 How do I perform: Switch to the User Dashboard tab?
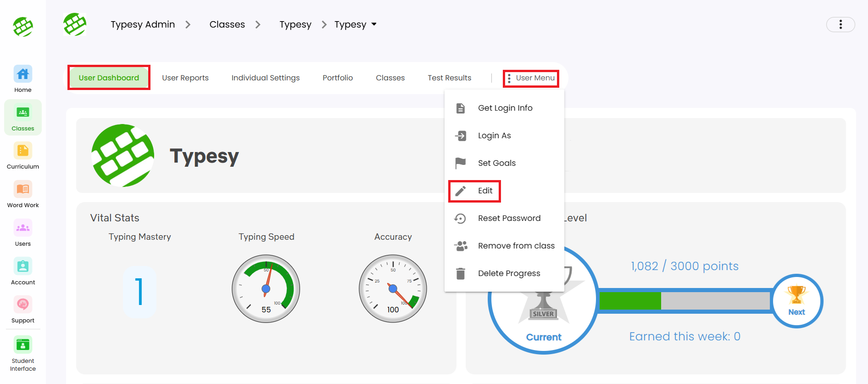point(109,78)
